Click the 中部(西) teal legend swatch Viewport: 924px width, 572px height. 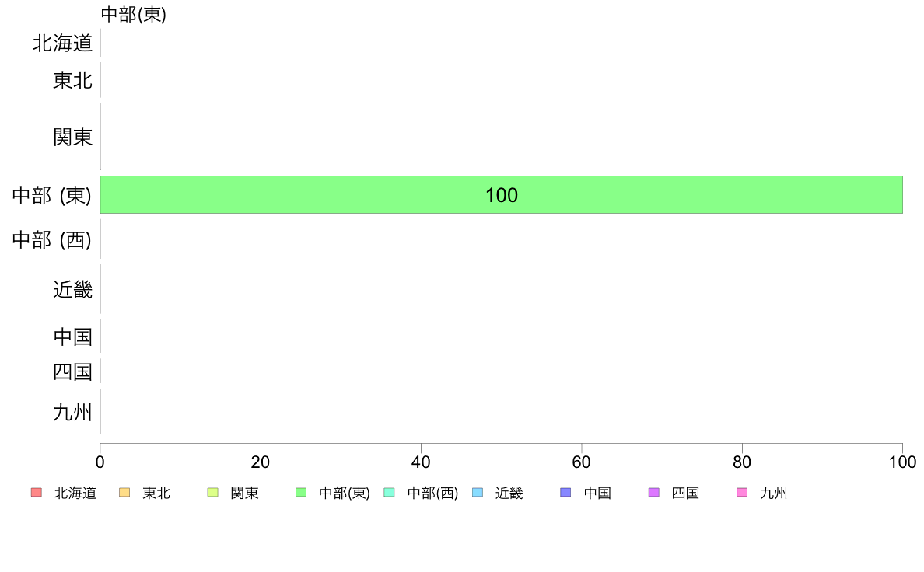[x=389, y=493]
